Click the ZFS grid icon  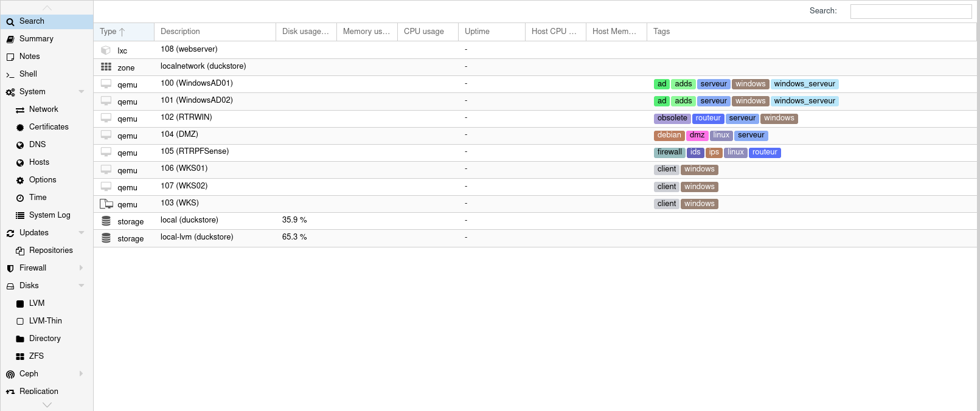[x=20, y=357]
